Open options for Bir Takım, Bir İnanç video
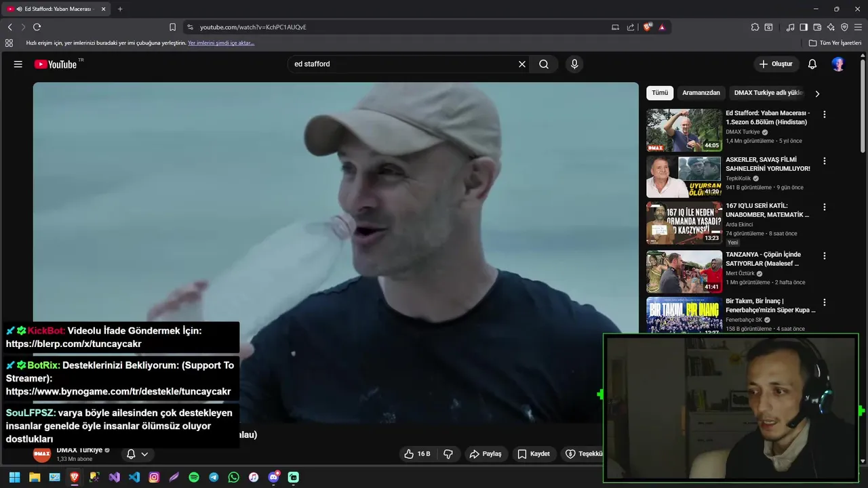 tap(825, 302)
